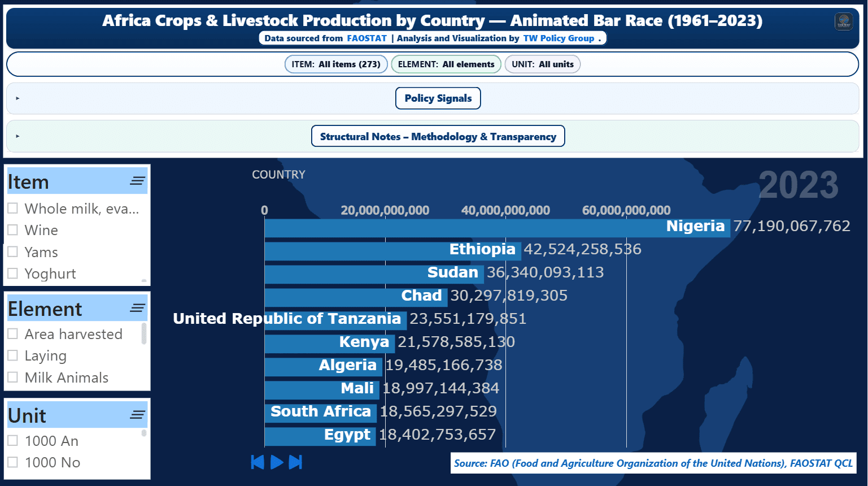Screen dimensions: 868x486
Task: Open the Element slicer filter menu icon
Action: click(x=137, y=309)
